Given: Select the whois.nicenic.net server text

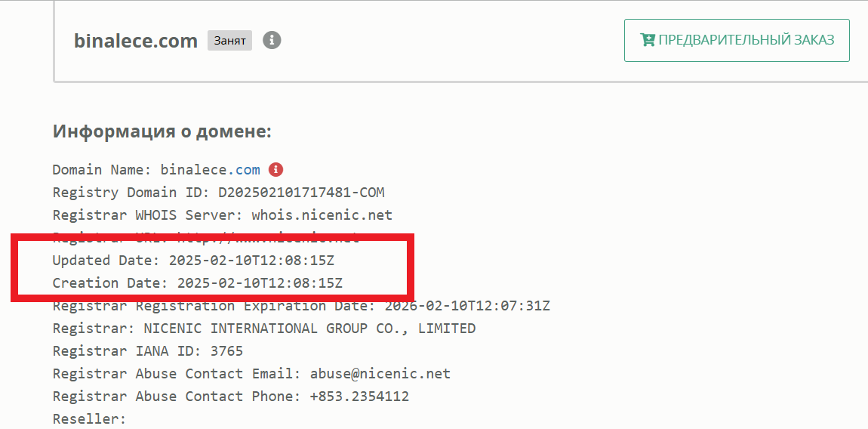Looking at the screenshot, I should pyautogui.click(x=322, y=215).
